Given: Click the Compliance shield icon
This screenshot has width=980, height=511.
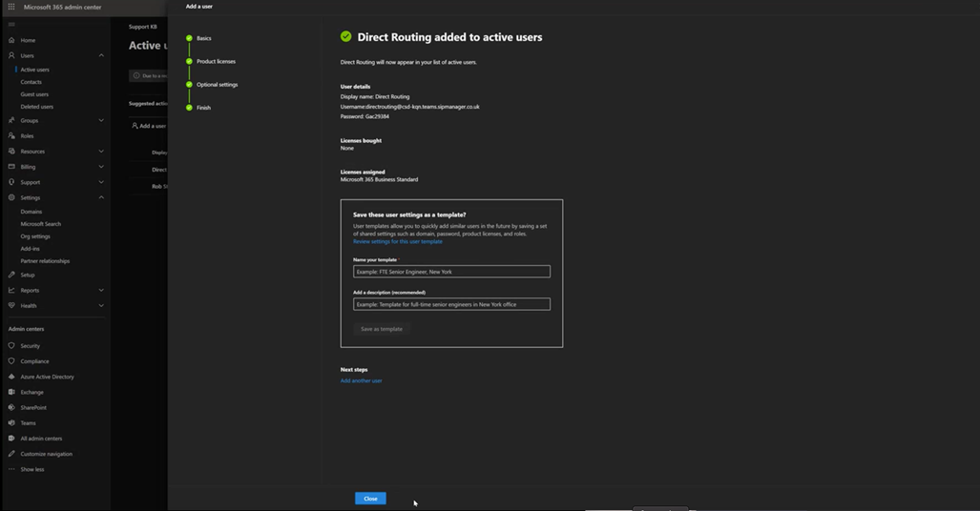Looking at the screenshot, I should tap(11, 361).
